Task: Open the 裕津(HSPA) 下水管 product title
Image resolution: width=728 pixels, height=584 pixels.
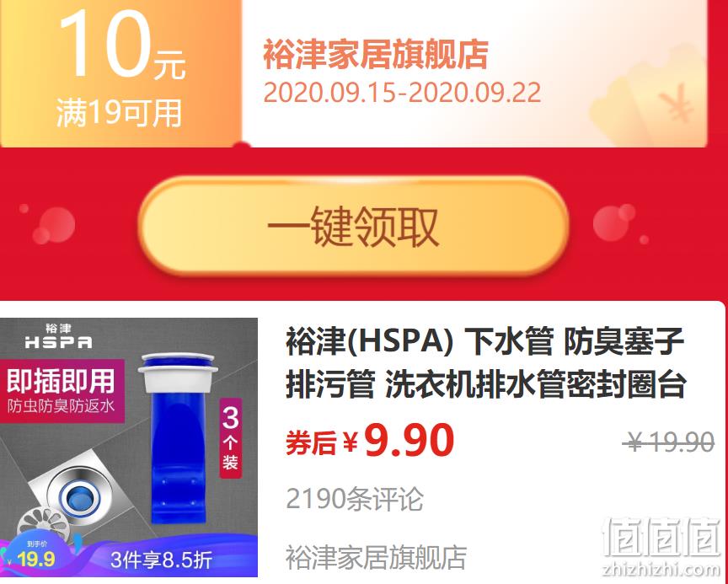Action: coord(485,362)
